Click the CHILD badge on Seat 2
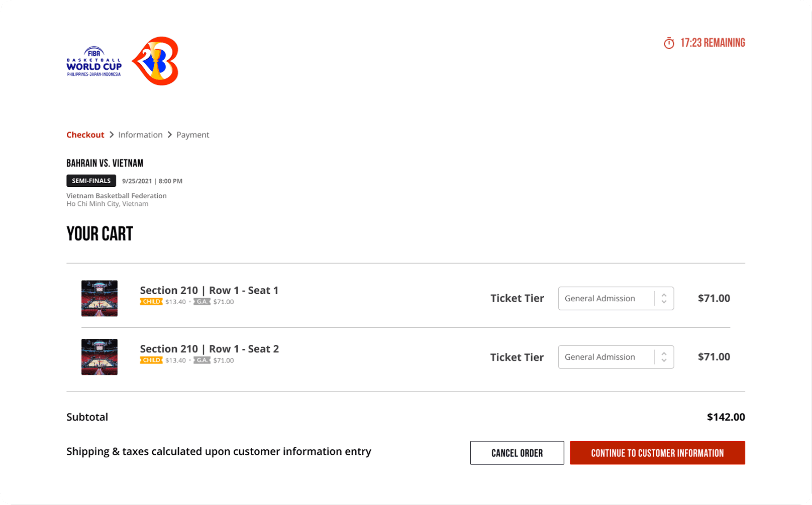Image resolution: width=812 pixels, height=505 pixels. tap(151, 360)
